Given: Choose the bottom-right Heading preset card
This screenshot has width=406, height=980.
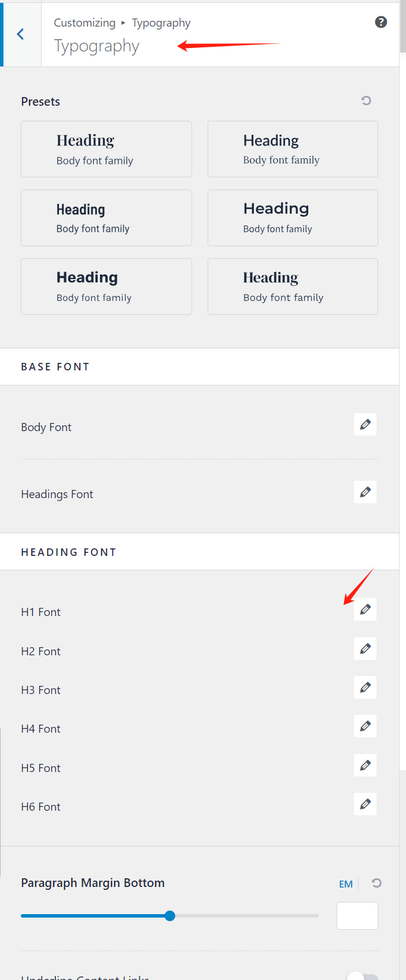Looking at the screenshot, I should [x=293, y=287].
